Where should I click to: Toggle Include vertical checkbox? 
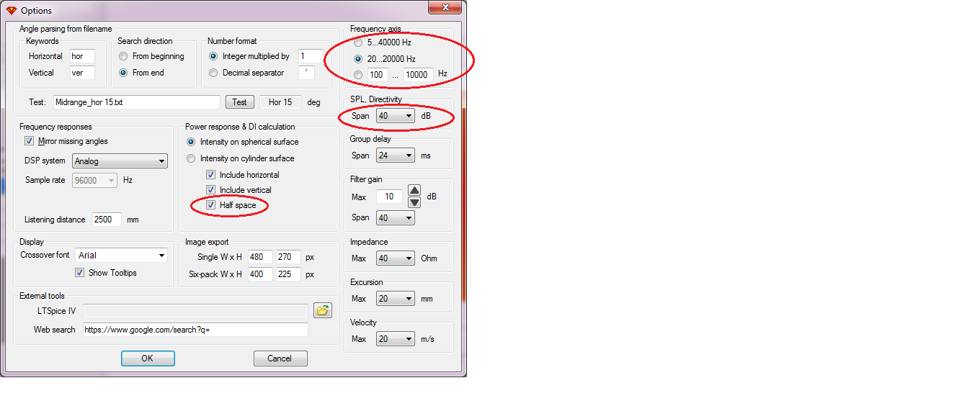pyautogui.click(x=210, y=190)
